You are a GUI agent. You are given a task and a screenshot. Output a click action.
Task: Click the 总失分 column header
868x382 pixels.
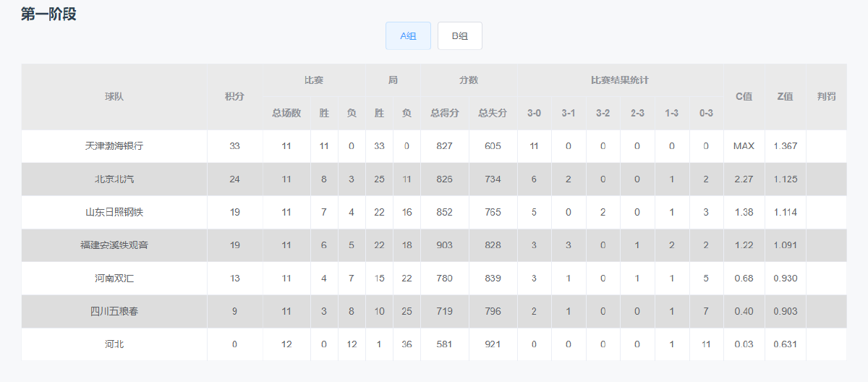point(493,113)
